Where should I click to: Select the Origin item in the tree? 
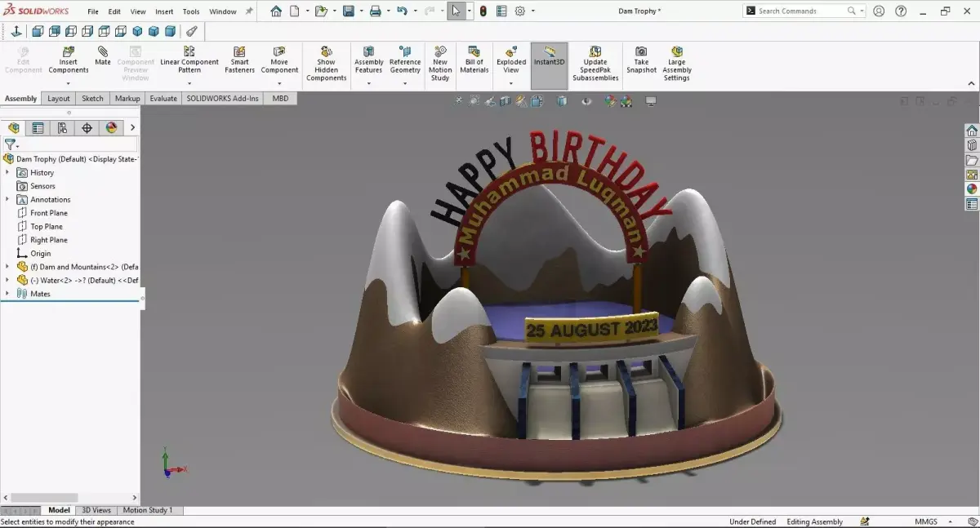pyautogui.click(x=41, y=254)
